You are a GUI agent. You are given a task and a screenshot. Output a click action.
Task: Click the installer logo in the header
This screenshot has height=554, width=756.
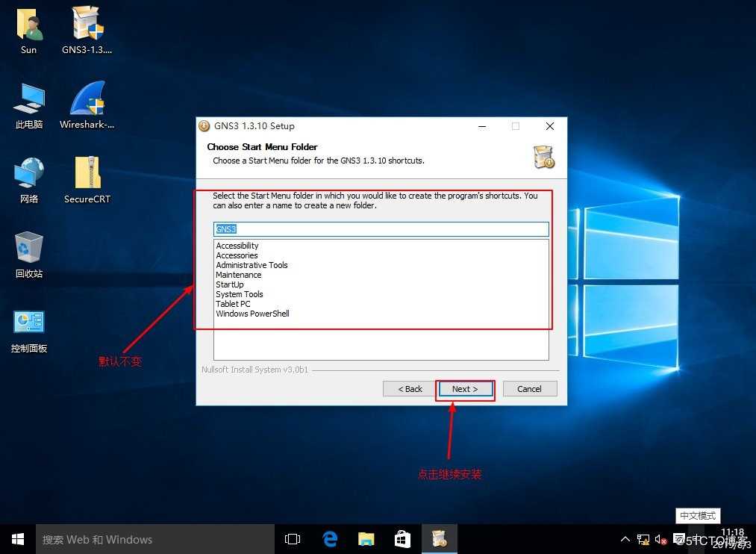pos(544,157)
